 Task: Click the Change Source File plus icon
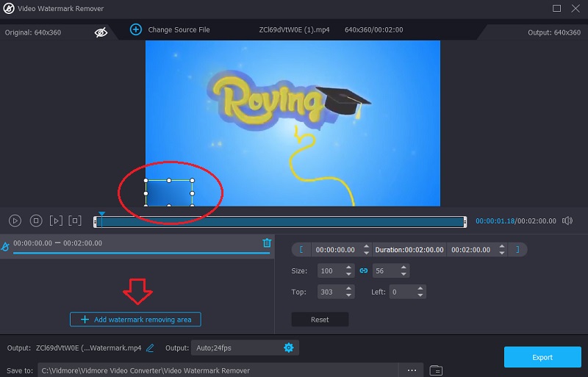coord(135,29)
